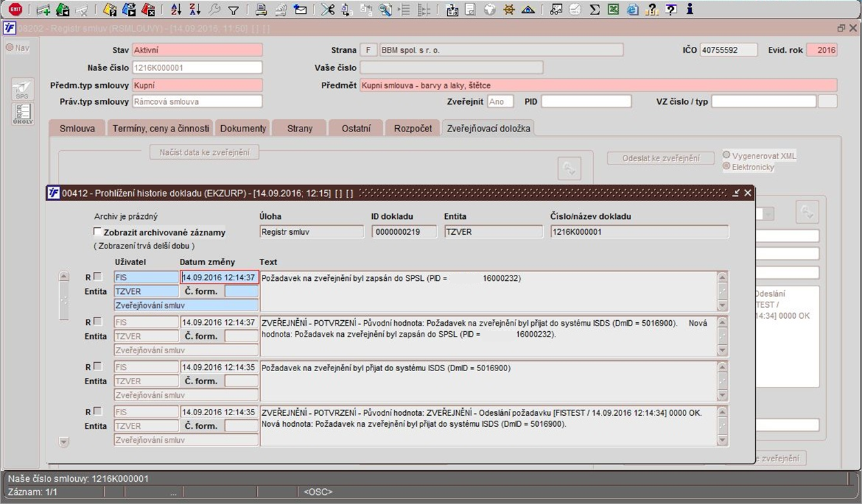This screenshot has height=504, width=862.
Task: Tick R checkbox of first history record
Action: coord(97,277)
